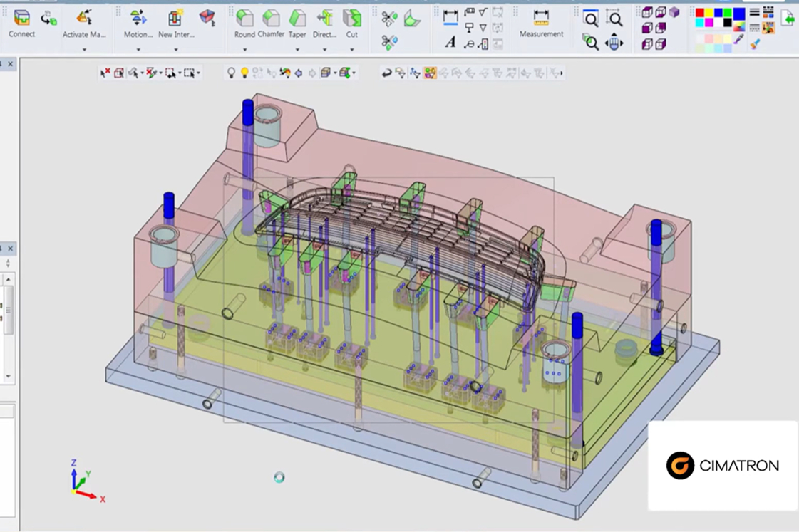Viewport: 799px width, 532px height.
Task: Expand the Motion... dropdown arrow
Action: coord(138,49)
